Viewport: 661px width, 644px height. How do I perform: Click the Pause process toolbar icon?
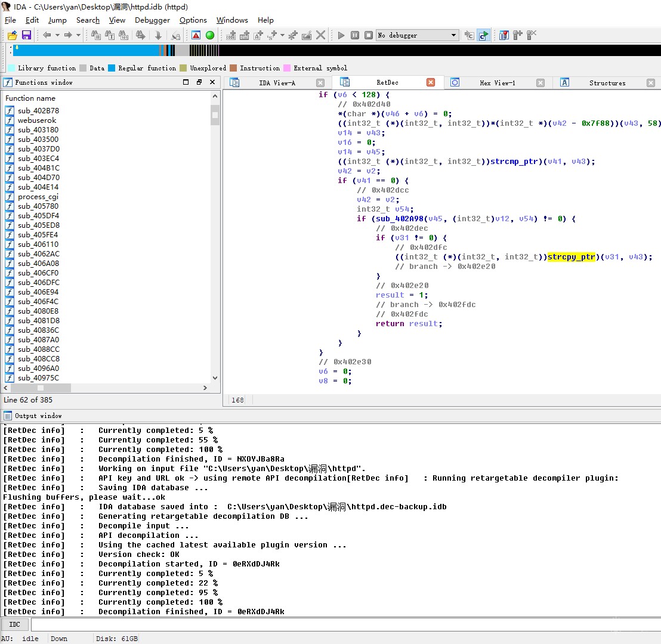click(355, 35)
